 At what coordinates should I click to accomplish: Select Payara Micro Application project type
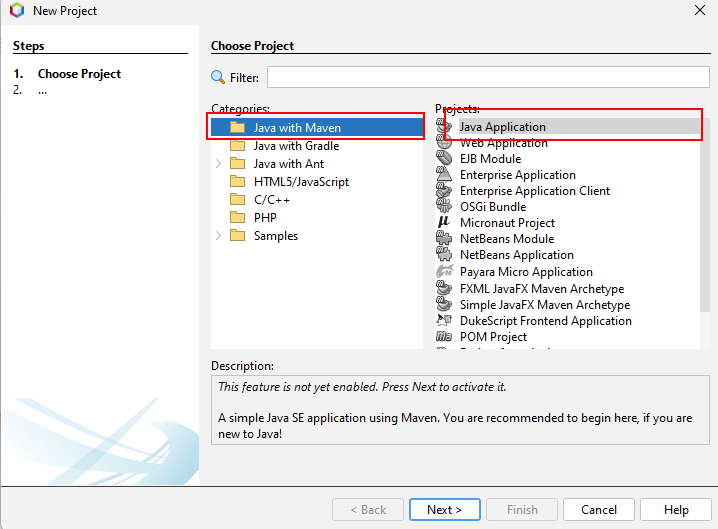click(526, 272)
